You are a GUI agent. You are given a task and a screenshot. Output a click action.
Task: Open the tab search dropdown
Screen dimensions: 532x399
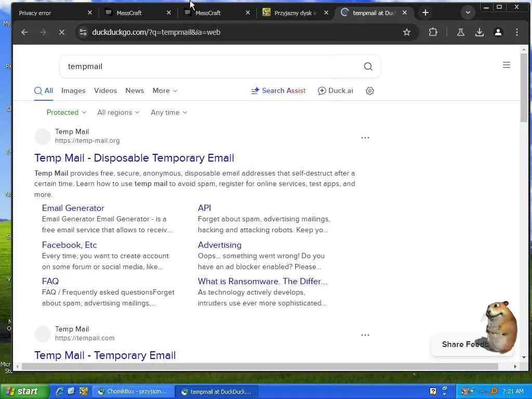(468, 13)
